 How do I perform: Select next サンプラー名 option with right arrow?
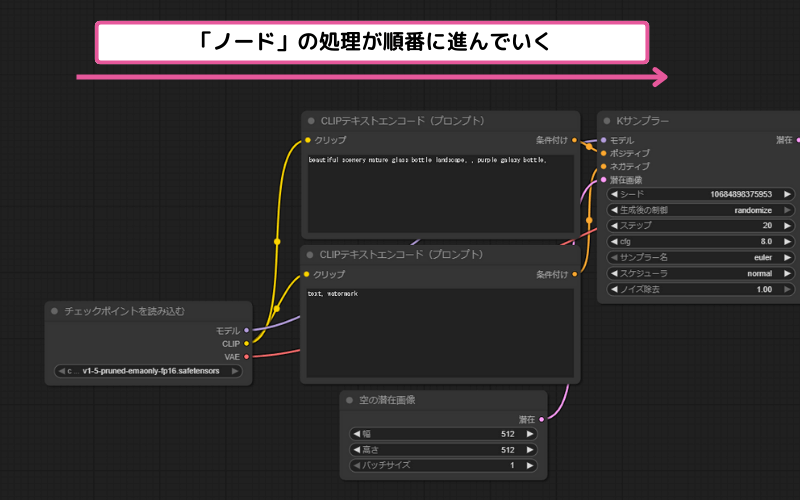[x=787, y=258]
